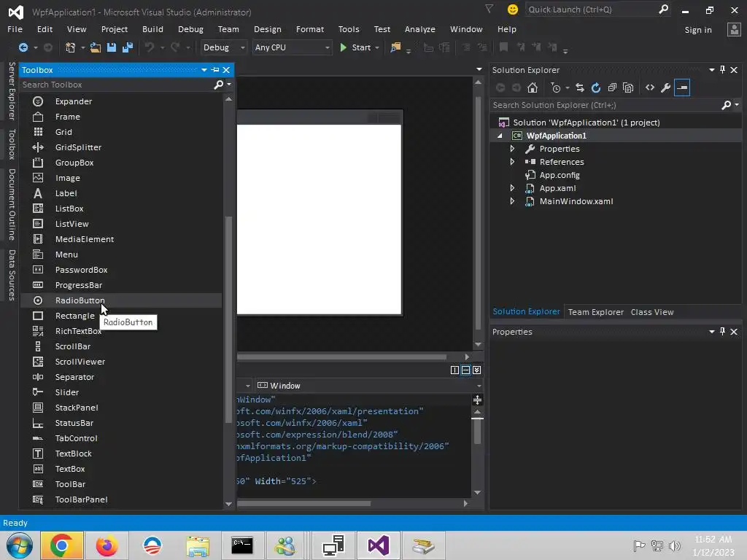Click the New Project toolbar icon

(71, 47)
